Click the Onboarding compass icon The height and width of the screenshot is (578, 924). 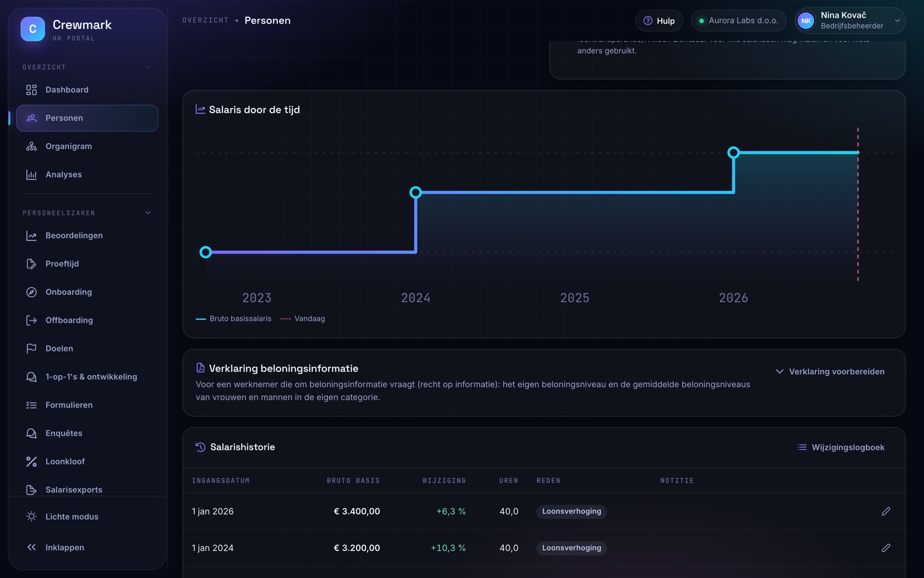pyautogui.click(x=31, y=292)
